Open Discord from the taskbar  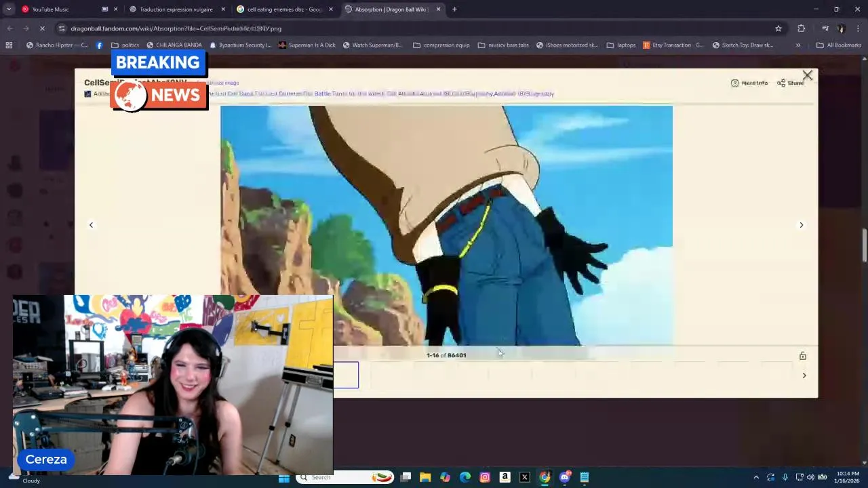coord(564,478)
